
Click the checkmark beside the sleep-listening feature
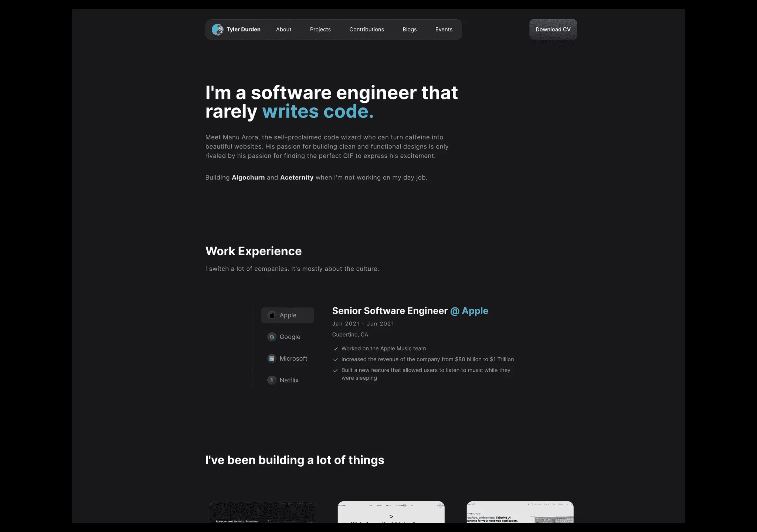pyautogui.click(x=336, y=370)
